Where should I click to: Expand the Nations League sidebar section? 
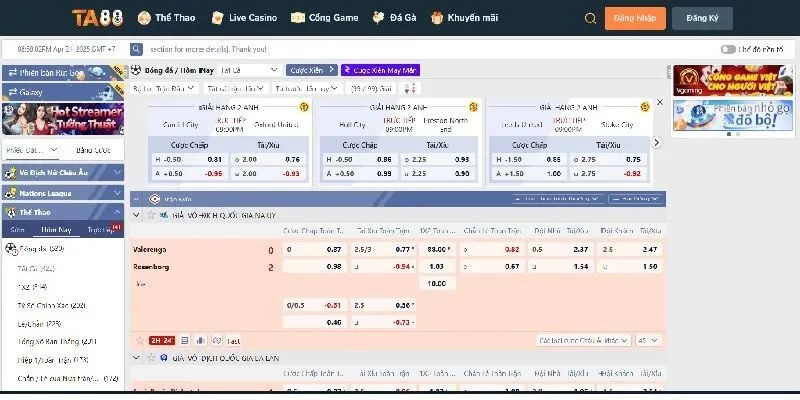coord(62,193)
